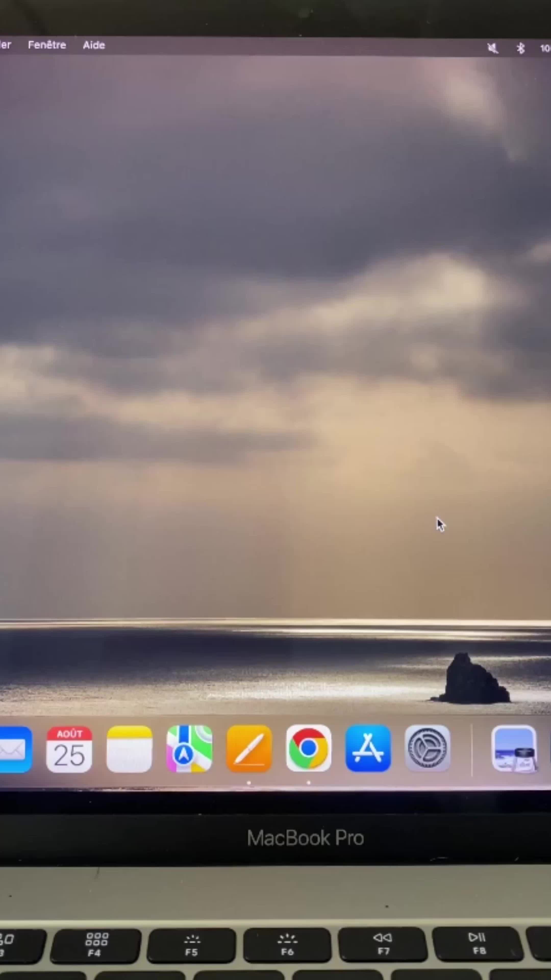This screenshot has width=551, height=980.
Task: Open the image stack in the Dock
Action: (515, 748)
